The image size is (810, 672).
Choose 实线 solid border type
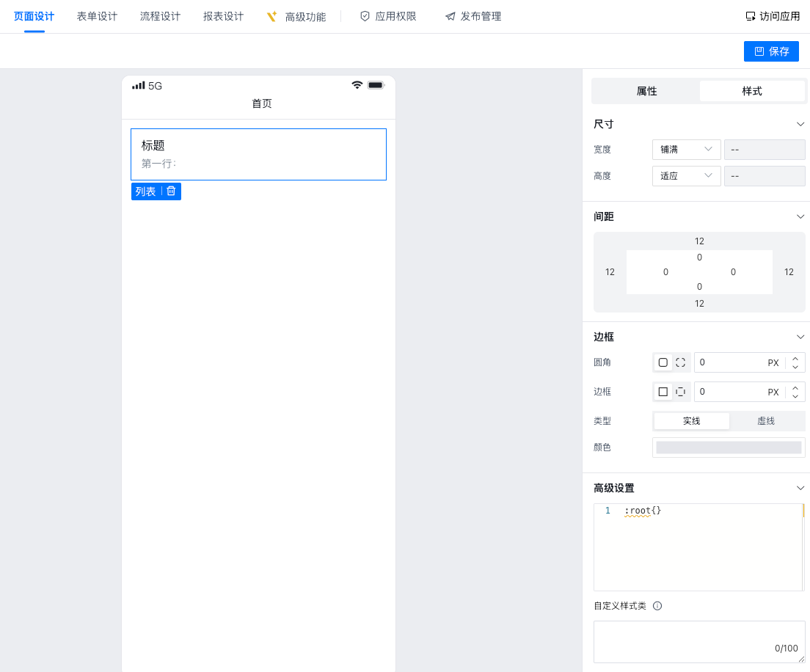(691, 421)
